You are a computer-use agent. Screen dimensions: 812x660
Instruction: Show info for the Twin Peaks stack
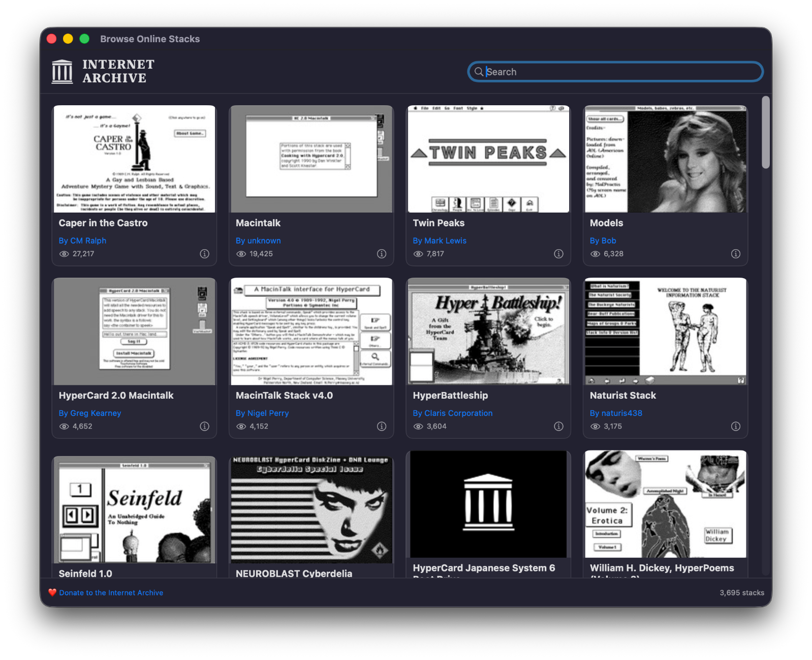point(558,254)
